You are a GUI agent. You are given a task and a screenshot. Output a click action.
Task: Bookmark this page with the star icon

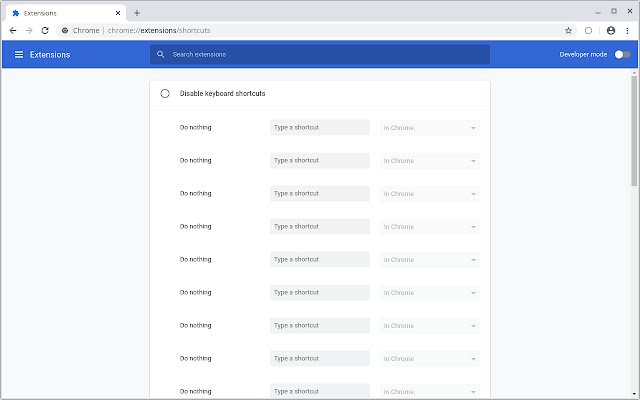568,31
